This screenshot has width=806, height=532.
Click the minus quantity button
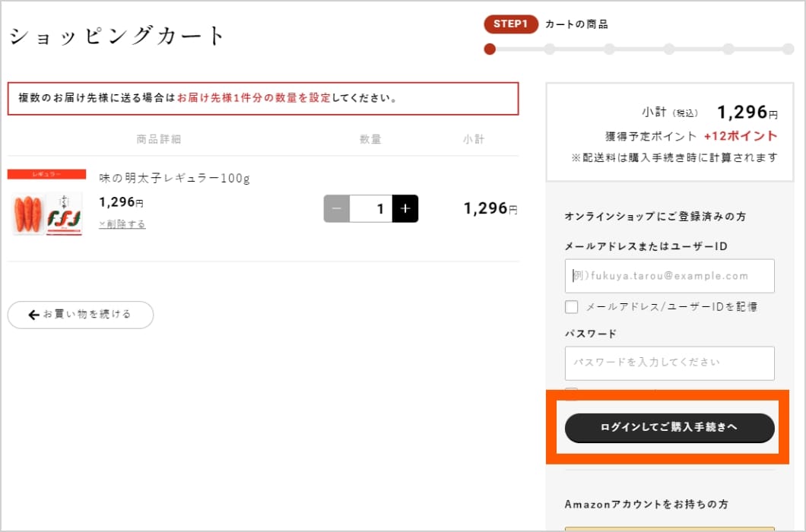[337, 209]
